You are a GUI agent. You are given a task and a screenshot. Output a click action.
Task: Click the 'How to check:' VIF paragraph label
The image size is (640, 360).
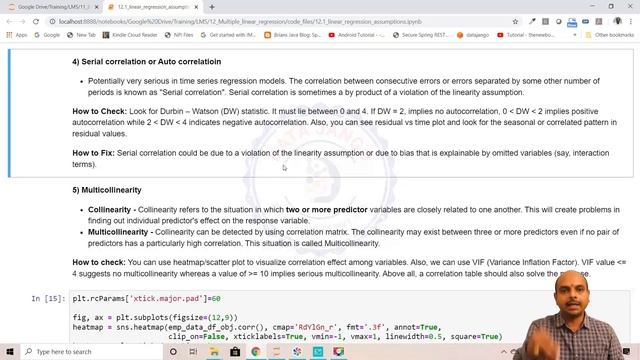click(x=99, y=262)
